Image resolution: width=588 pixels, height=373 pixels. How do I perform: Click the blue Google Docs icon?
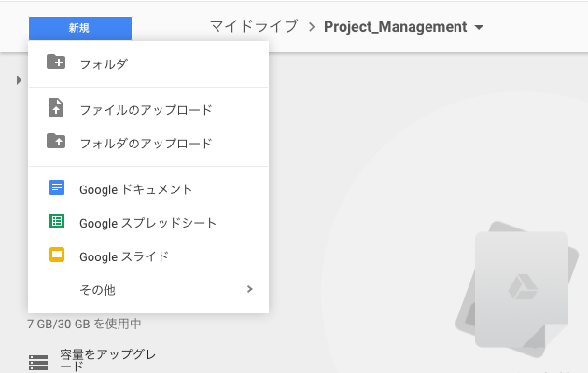coord(57,187)
